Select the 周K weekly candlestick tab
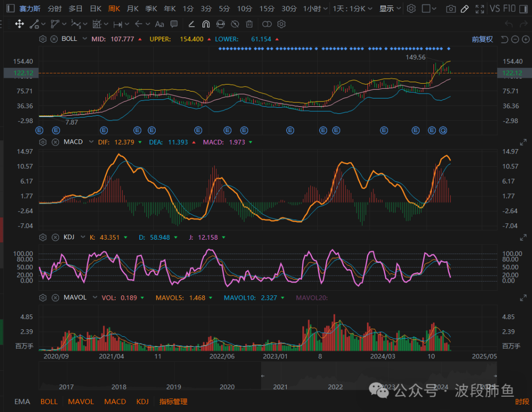 [x=114, y=8]
